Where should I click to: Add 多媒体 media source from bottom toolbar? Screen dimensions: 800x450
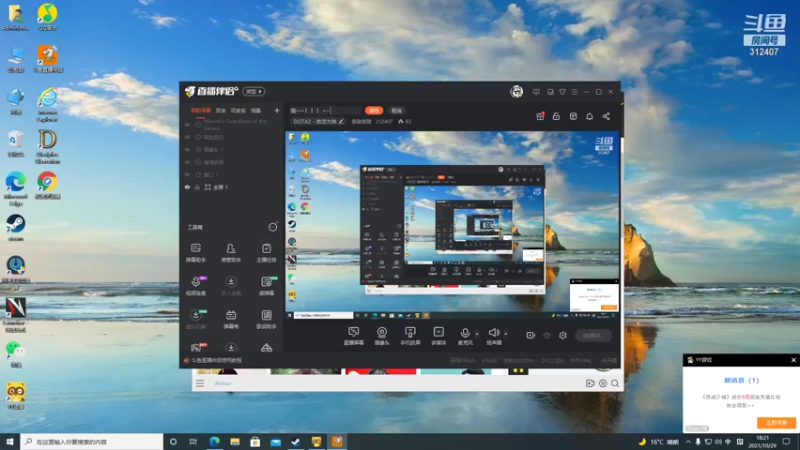(438, 336)
